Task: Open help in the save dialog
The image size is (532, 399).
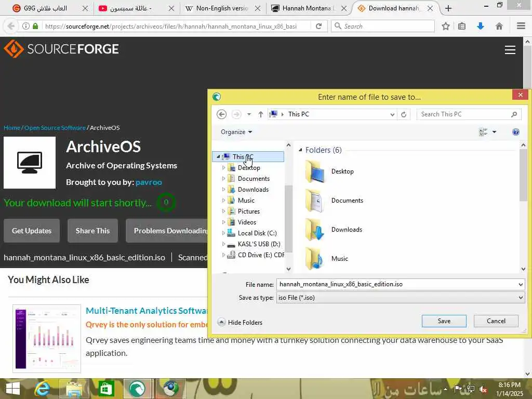Action: tap(515, 132)
